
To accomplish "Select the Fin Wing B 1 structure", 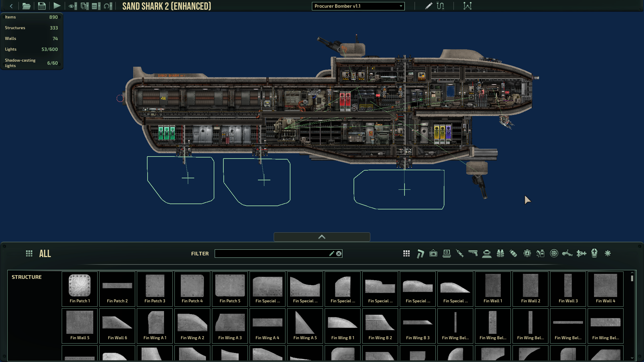I will [343, 326].
